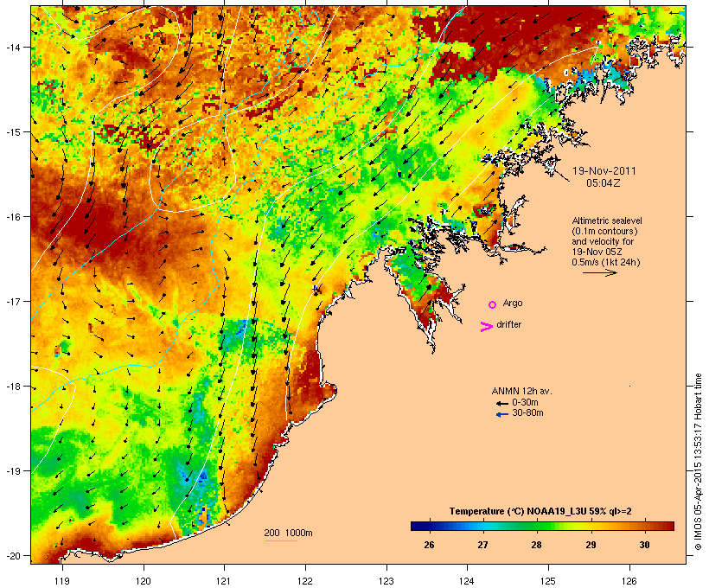Click the '0.5m/s (1kt 24h)' label
Screen dimensions: 709x588
(606, 262)
